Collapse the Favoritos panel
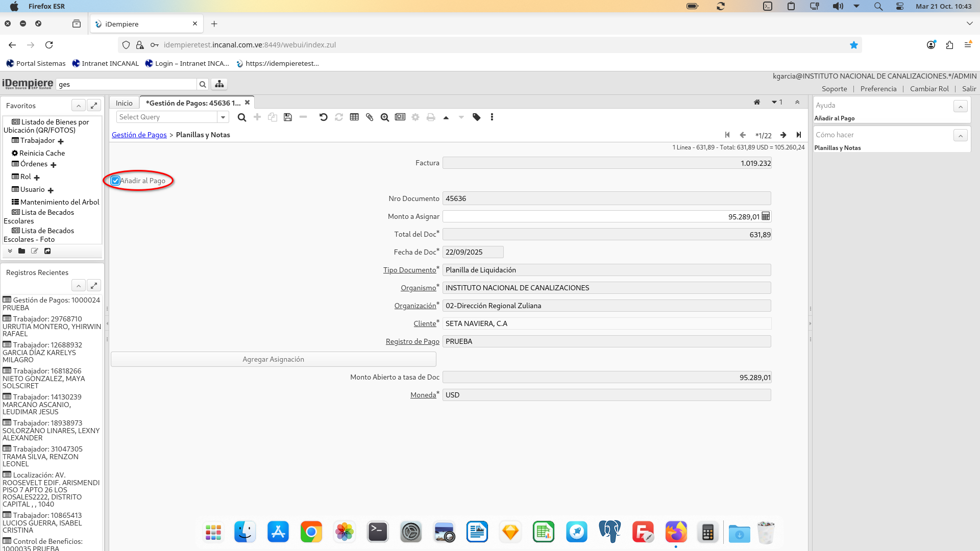Screen dimensions: 980x551 pyautogui.click(x=79, y=106)
